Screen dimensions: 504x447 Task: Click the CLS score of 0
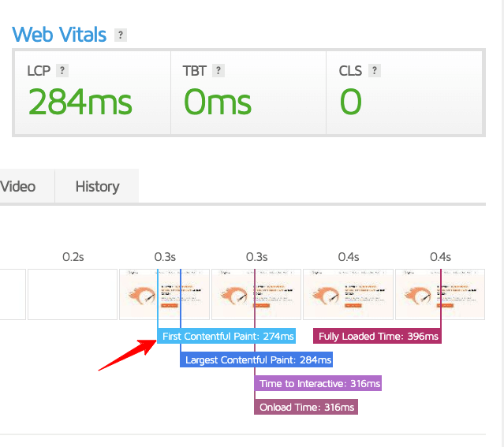350,102
